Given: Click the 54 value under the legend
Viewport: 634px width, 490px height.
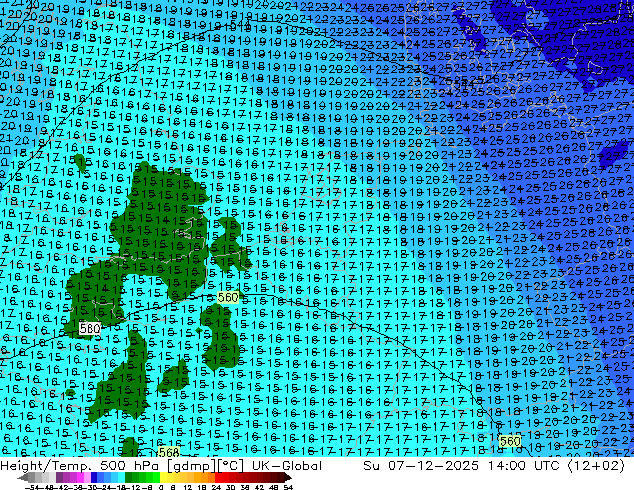Looking at the screenshot, I should 288,488.
